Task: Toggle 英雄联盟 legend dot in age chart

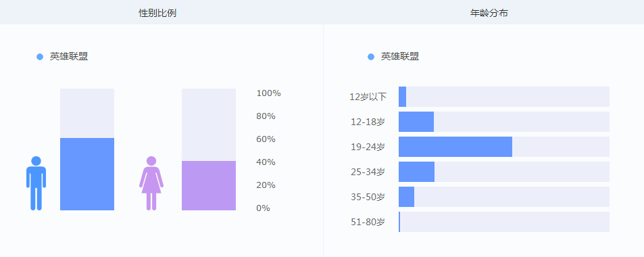Action: pos(371,57)
